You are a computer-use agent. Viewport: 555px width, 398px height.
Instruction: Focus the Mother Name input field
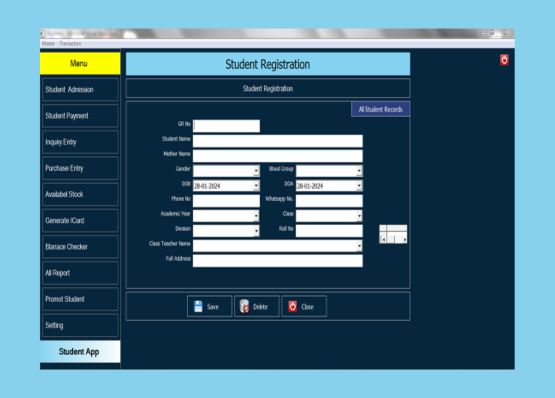tap(278, 156)
